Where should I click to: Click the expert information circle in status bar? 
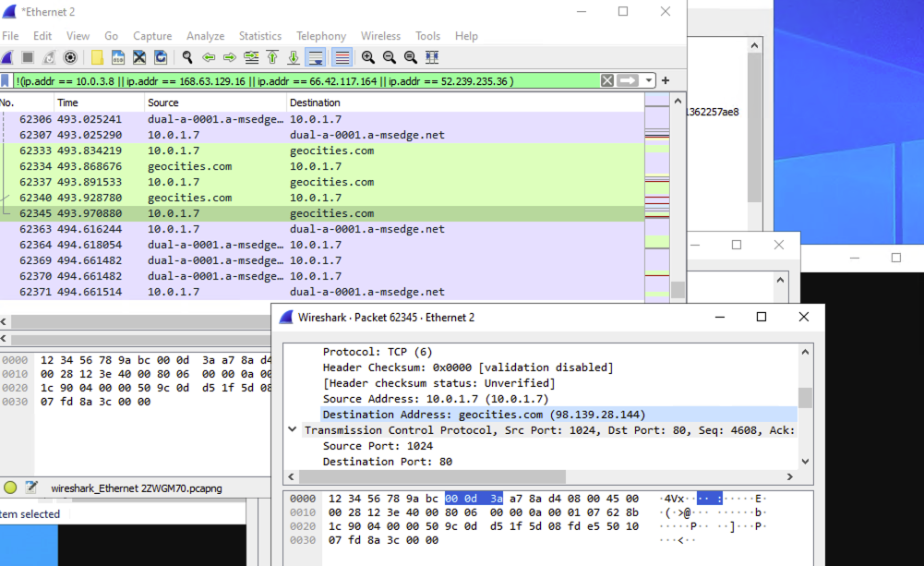coord(10,488)
